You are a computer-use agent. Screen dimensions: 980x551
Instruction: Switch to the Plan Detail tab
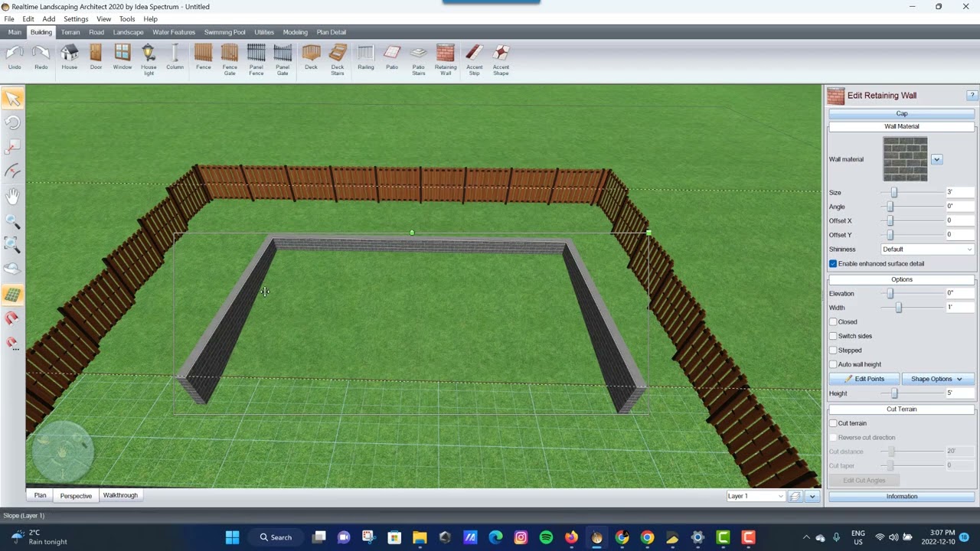pyautogui.click(x=332, y=32)
